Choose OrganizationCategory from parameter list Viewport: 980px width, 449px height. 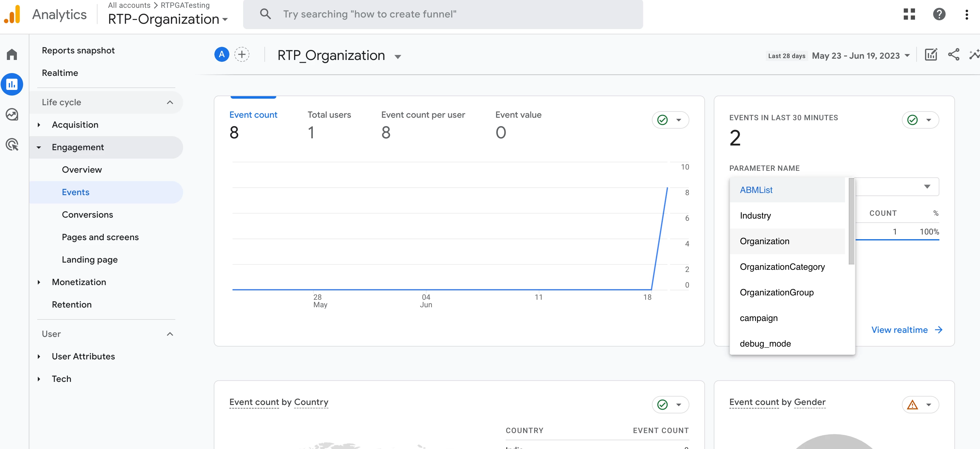click(x=782, y=267)
